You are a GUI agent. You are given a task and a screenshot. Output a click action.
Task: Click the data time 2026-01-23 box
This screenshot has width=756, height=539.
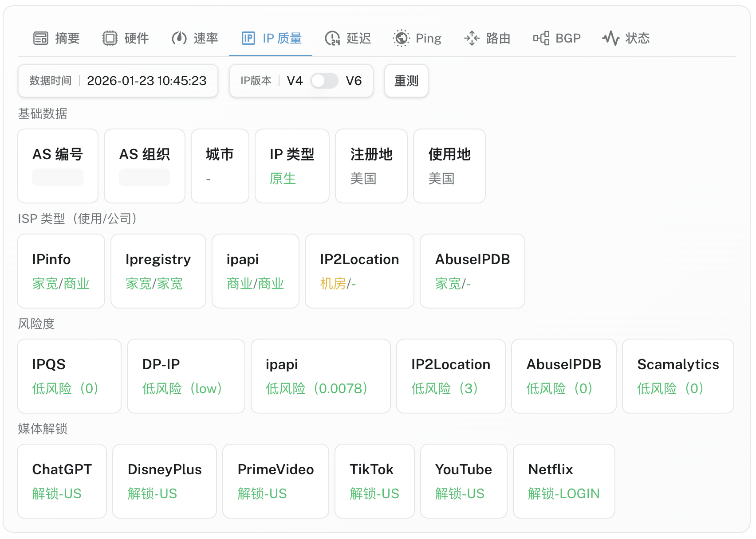118,81
